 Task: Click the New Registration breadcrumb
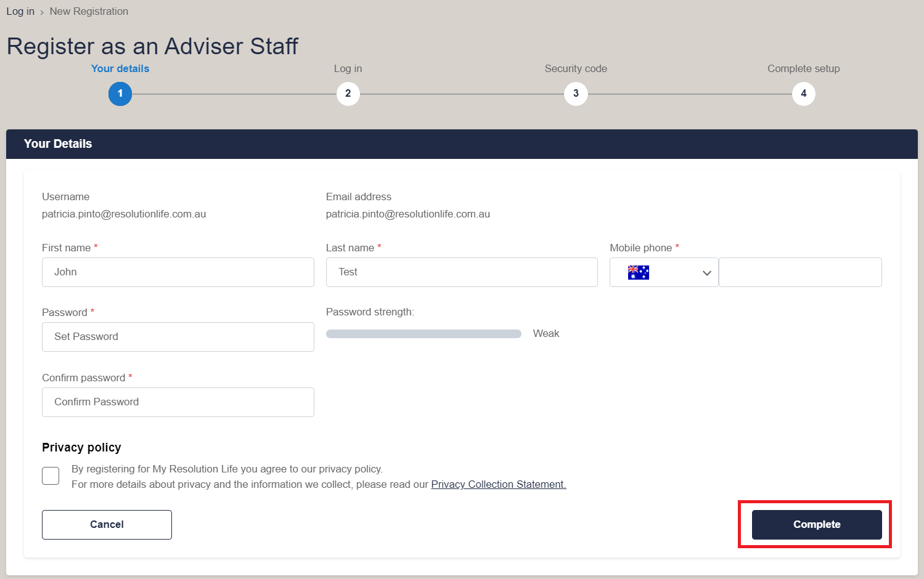coord(89,11)
